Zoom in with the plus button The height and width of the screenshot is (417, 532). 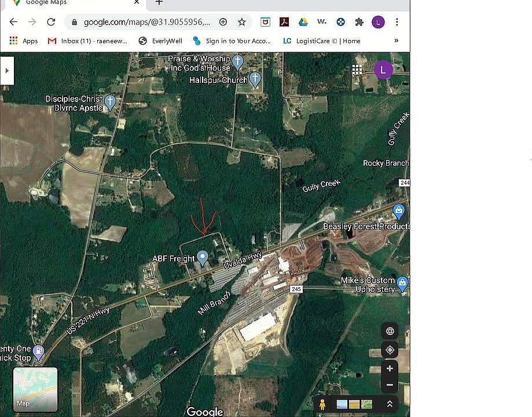pos(390,368)
